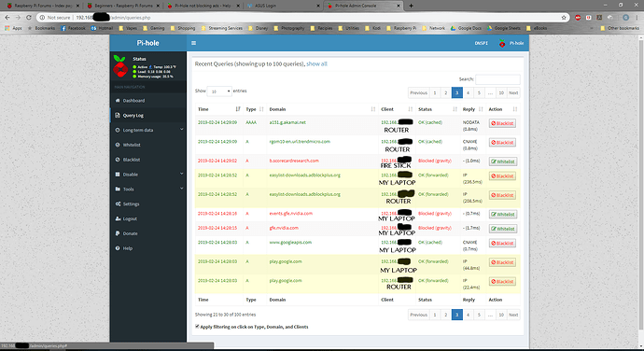The height and width of the screenshot is (351, 644).
Task: Toggle Apply filtering on click checkbox
Action: click(197, 327)
